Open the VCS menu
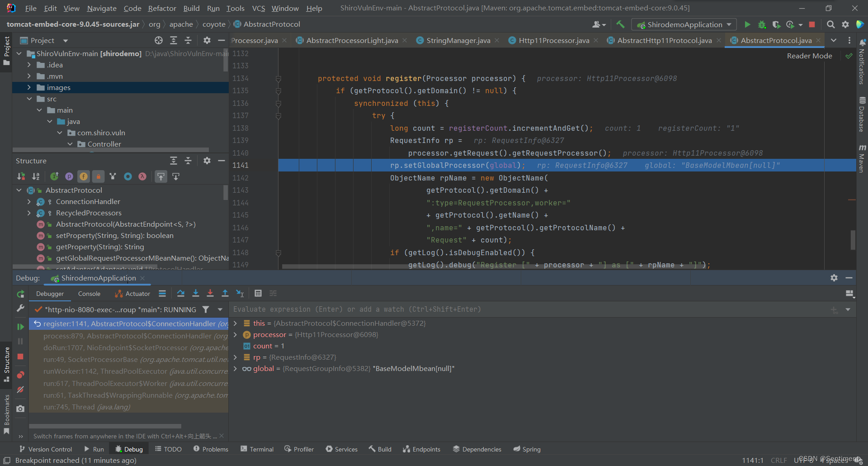This screenshot has height=466, width=868. click(x=259, y=8)
